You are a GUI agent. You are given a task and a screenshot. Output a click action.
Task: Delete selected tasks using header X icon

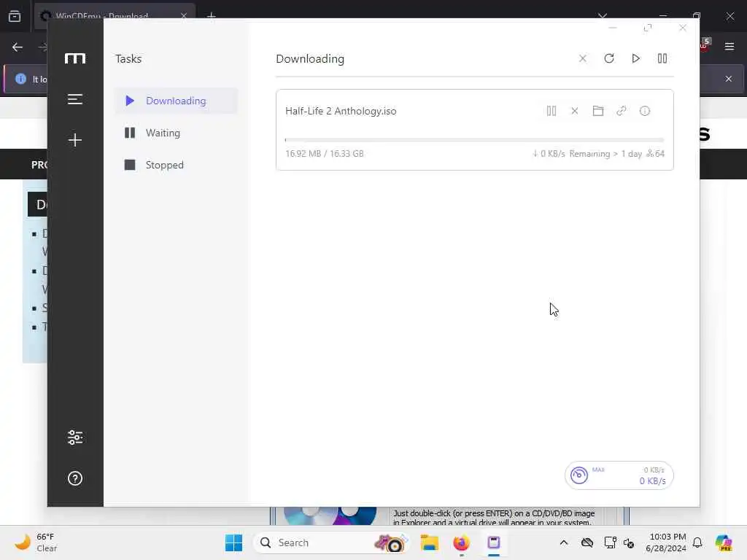pyautogui.click(x=583, y=58)
